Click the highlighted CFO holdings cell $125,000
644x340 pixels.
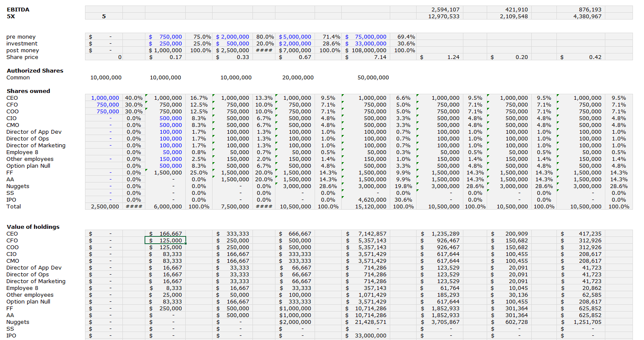pos(165,241)
